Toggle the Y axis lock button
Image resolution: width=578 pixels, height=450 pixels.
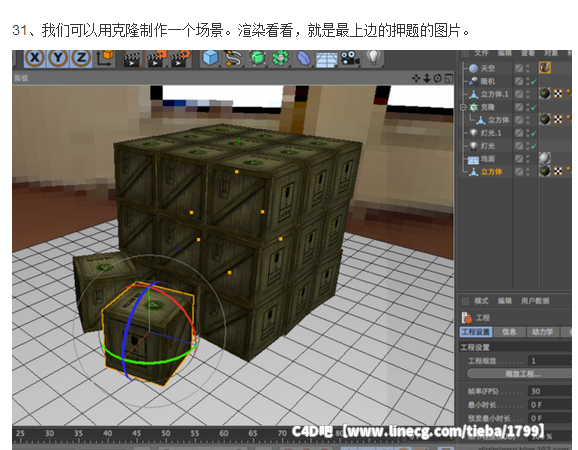58,58
